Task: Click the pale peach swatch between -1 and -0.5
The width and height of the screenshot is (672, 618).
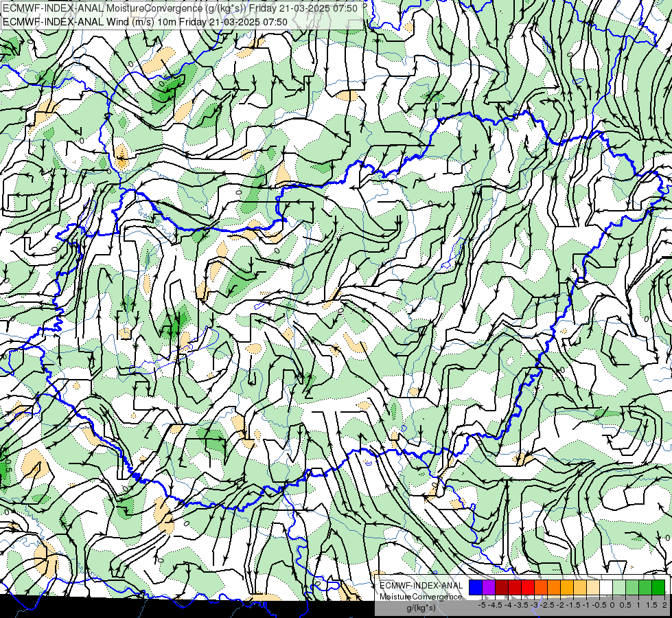Action: pos(593,587)
